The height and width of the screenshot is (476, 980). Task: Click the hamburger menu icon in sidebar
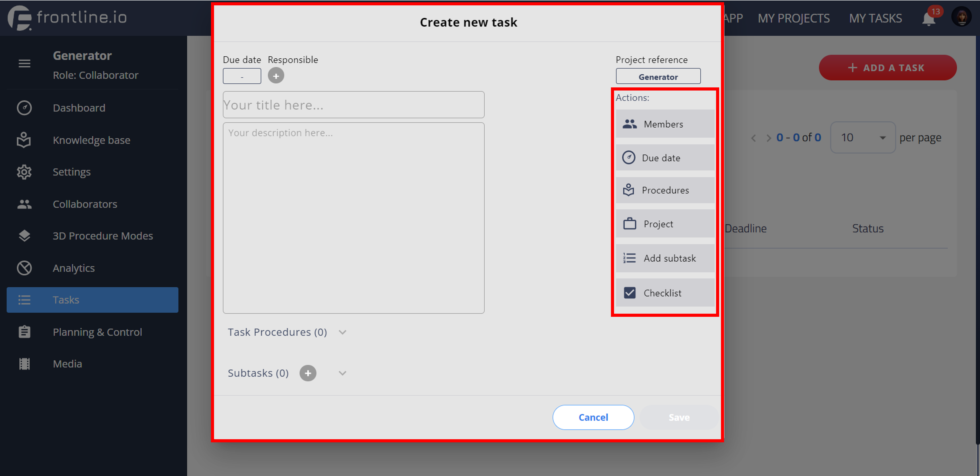tap(24, 64)
